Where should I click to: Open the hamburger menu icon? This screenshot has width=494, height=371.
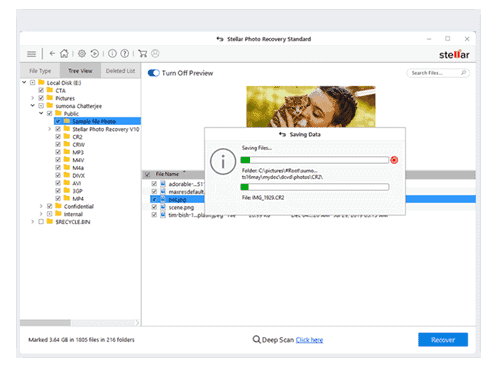[x=31, y=54]
